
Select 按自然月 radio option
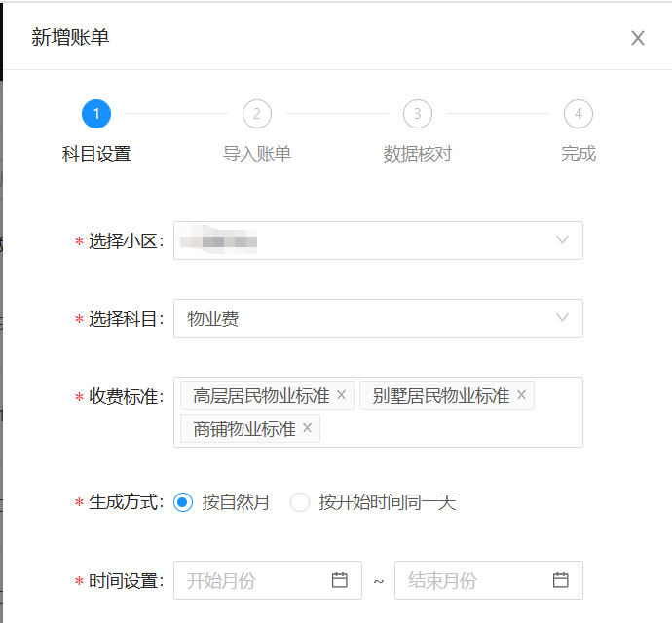[183, 502]
